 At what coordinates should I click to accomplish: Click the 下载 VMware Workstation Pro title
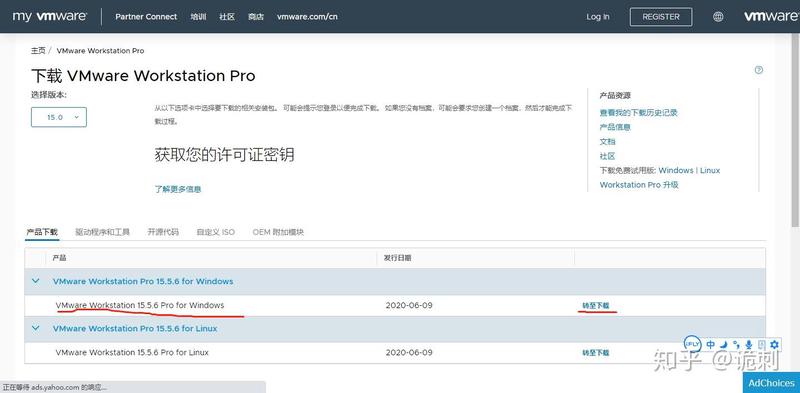coord(143,76)
